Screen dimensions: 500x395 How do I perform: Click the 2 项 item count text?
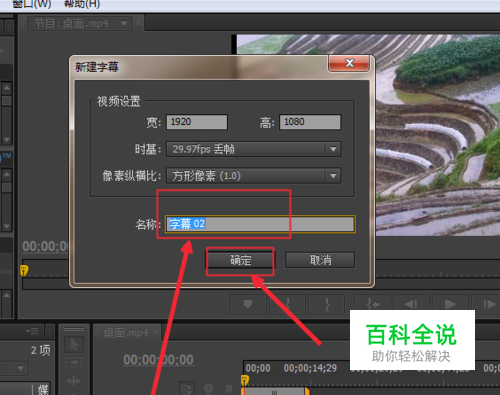tap(41, 350)
